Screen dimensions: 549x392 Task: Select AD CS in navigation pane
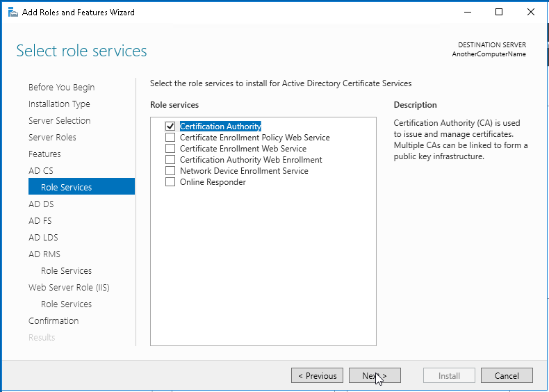tap(41, 170)
